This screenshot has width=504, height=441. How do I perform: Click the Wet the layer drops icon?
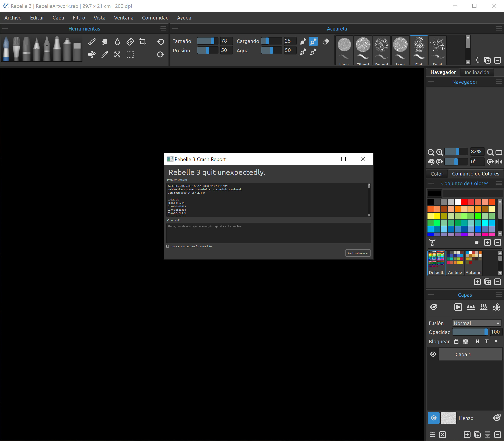pos(471,307)
